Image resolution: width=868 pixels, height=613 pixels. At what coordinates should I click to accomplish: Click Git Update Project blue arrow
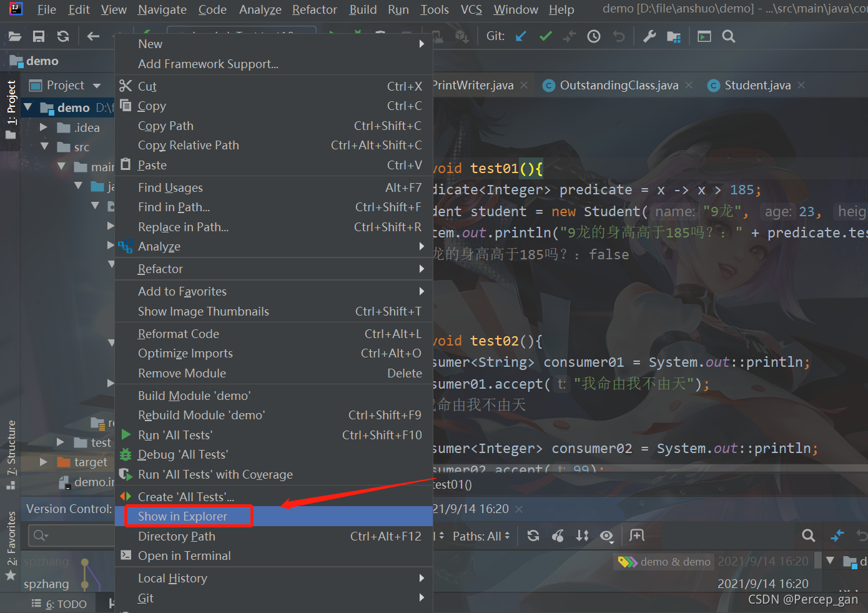tap(521, 36)
